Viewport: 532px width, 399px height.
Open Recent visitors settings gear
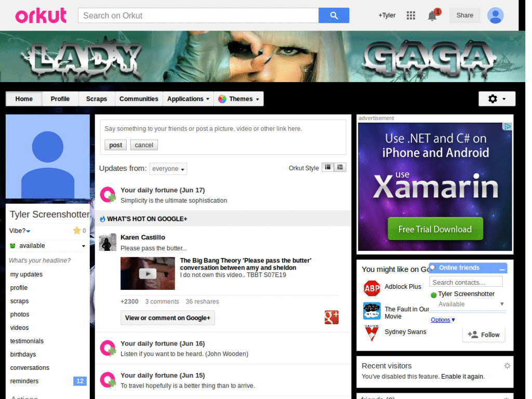pyautogui.click(x=507, y=366)
